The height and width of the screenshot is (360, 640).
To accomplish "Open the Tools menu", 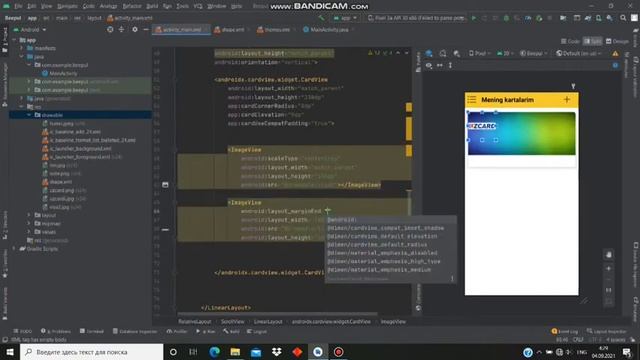I will 182,6.
